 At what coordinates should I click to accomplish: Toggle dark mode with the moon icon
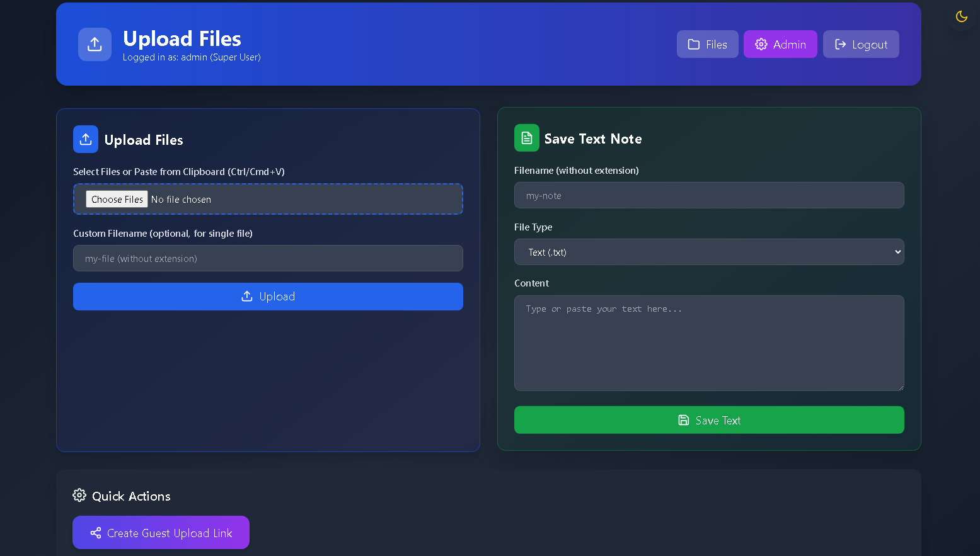point(961,16)
